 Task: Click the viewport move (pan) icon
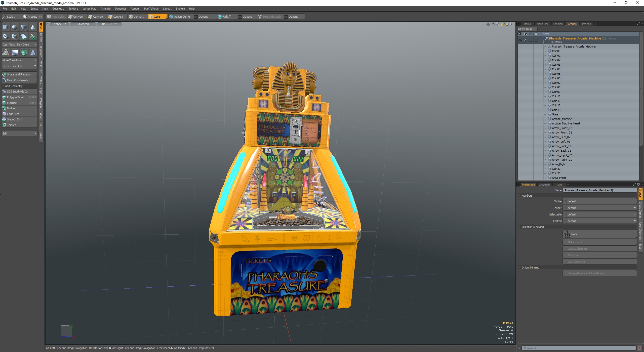coord(488,24)
